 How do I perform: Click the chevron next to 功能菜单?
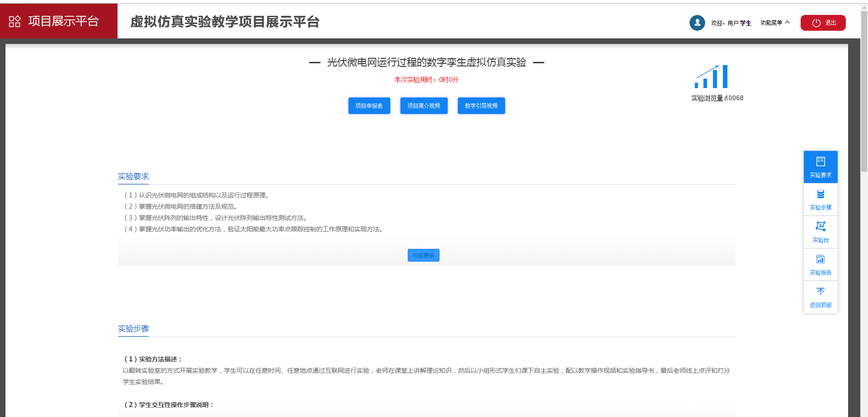click(x=788, y=22)
